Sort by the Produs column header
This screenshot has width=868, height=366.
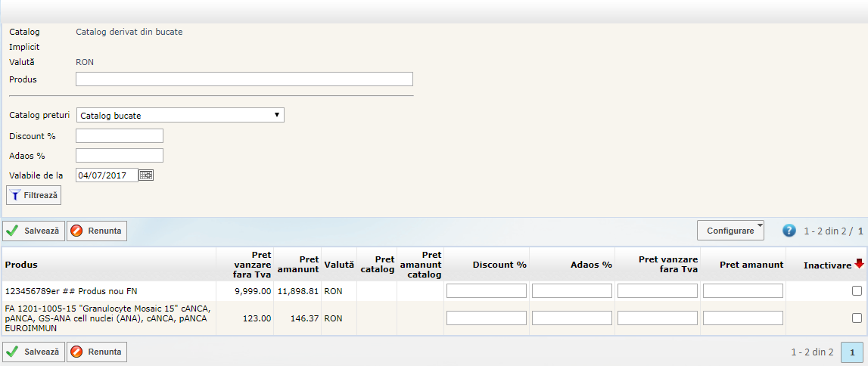pyautogui.click(x=21, y=265)
